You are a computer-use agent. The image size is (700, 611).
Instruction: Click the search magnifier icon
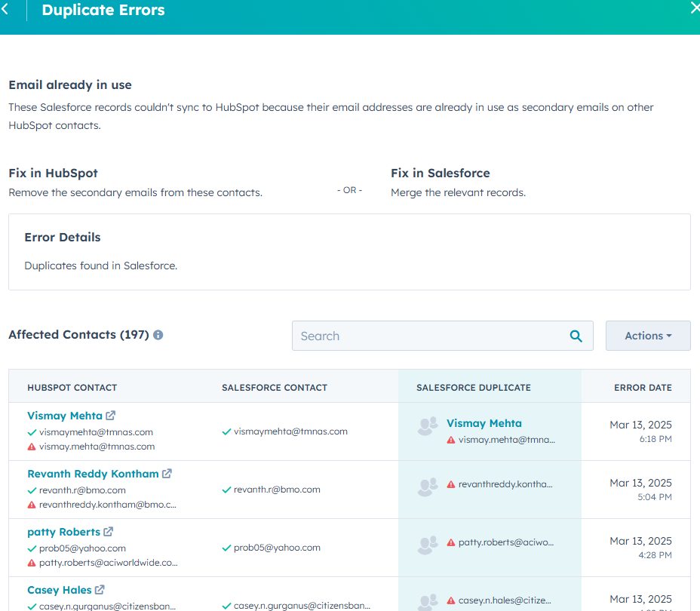tap(576, 336)
